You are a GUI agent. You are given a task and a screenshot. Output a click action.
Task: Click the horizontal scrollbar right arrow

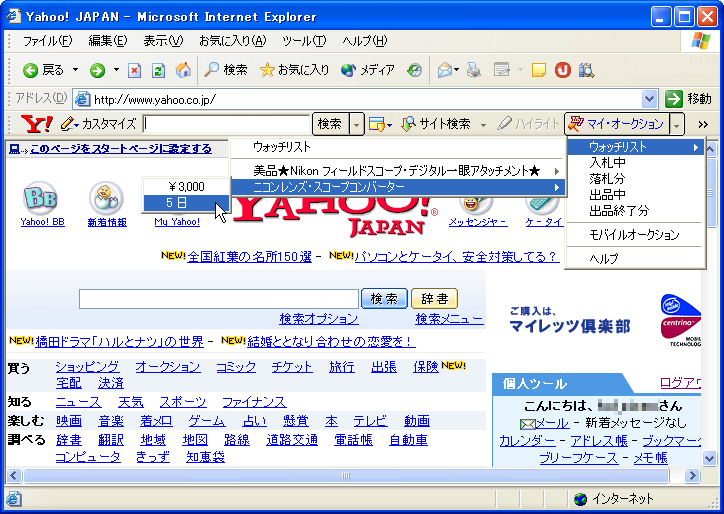(692, 475)
